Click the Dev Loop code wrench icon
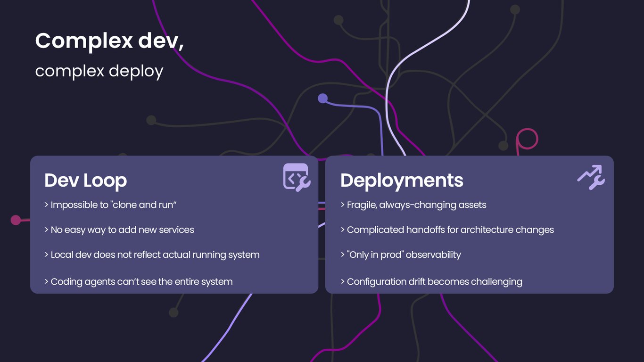Screen dimensions: 644x362 (297, 177)
